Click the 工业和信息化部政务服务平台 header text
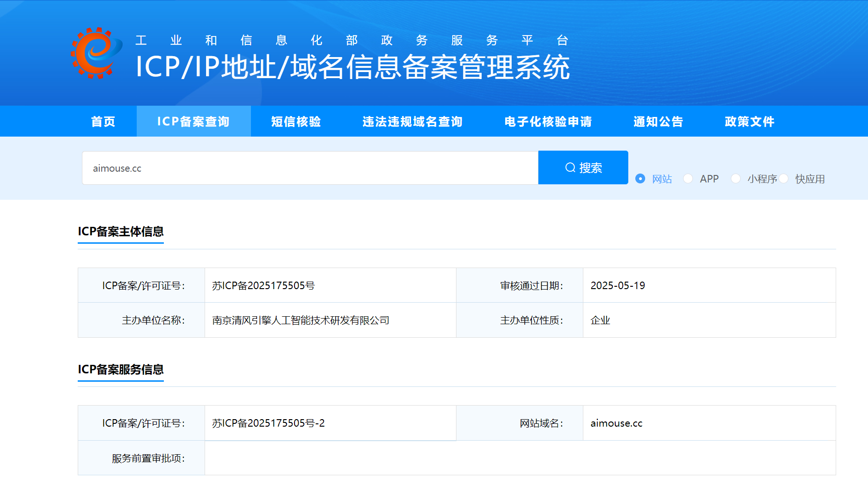868x494 pixels. tap(352, 40)
